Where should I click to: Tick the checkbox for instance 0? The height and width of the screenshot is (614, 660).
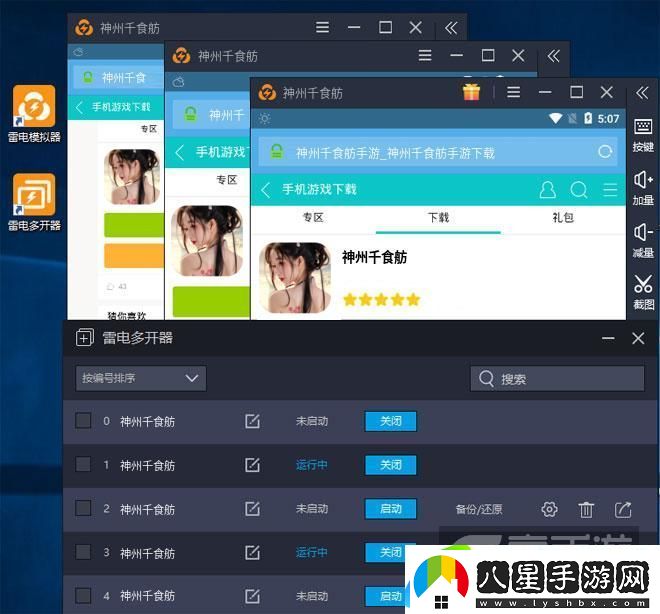tap(83, 420)
